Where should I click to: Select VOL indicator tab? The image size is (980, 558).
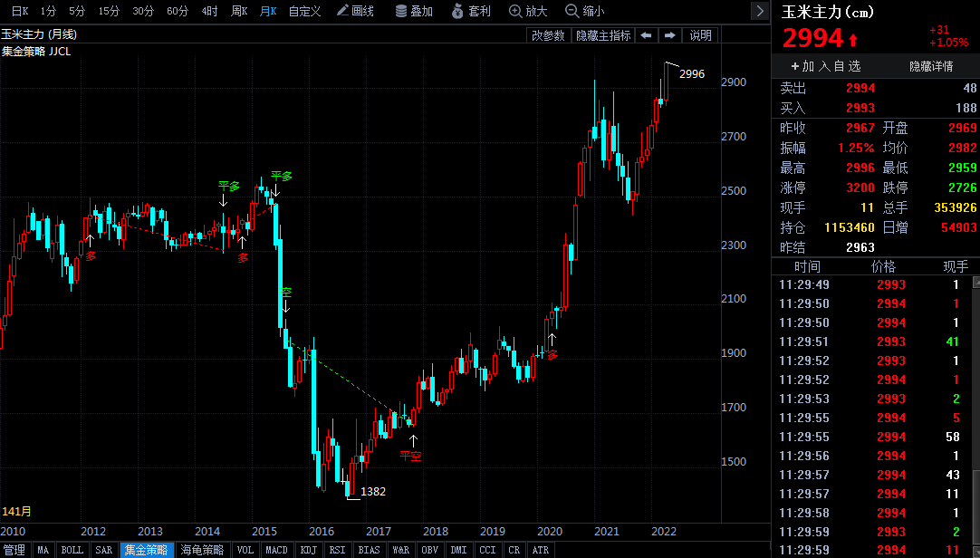point(245,550)
